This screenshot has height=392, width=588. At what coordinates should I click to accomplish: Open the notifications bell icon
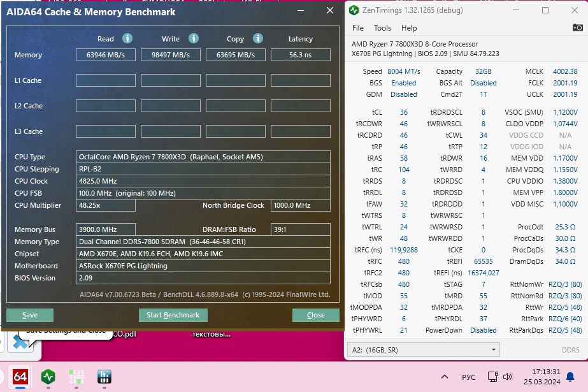pos(570,377)
